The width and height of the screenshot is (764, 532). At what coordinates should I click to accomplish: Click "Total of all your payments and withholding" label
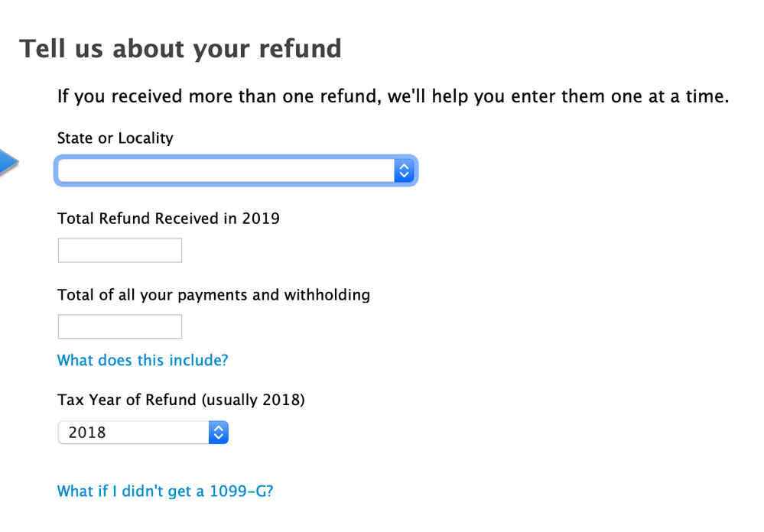point(214,295)
